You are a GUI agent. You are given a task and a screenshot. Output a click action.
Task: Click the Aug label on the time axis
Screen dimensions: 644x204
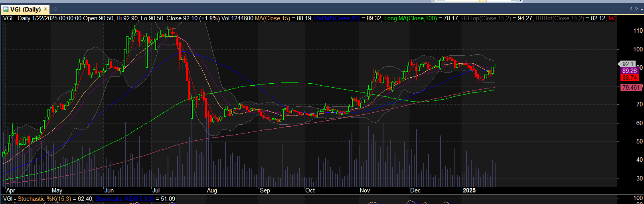(x=212, y=190)
